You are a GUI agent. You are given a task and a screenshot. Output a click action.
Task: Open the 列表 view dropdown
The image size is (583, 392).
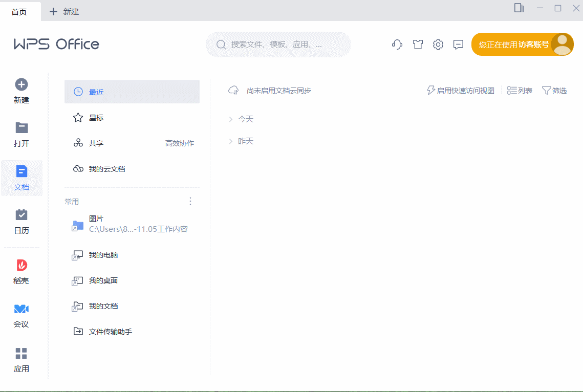(520, 91)
